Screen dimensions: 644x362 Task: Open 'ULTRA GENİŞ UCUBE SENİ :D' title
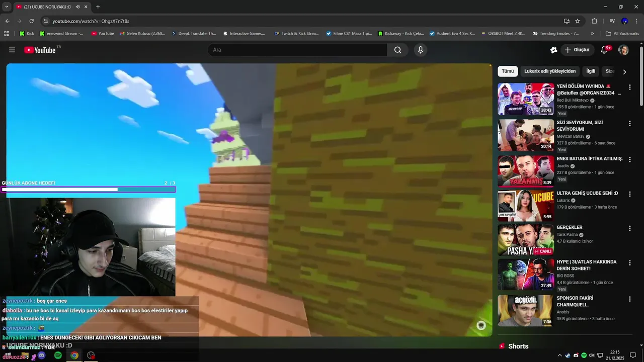[x=587, y=193]
